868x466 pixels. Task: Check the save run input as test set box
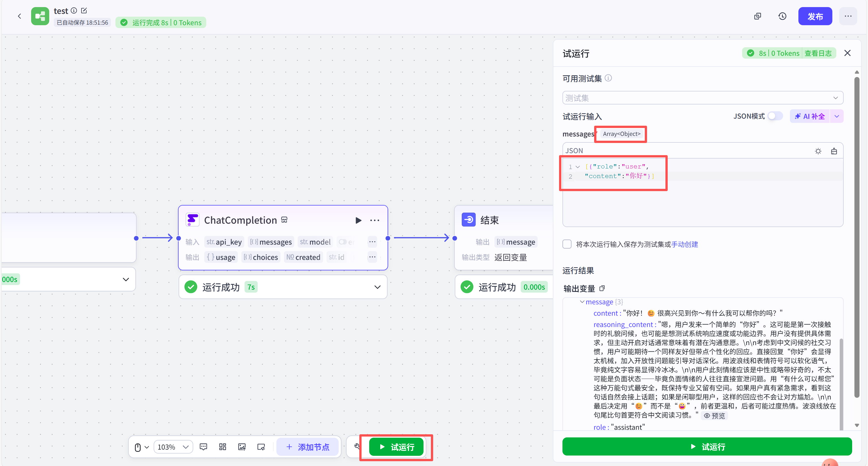567,244
